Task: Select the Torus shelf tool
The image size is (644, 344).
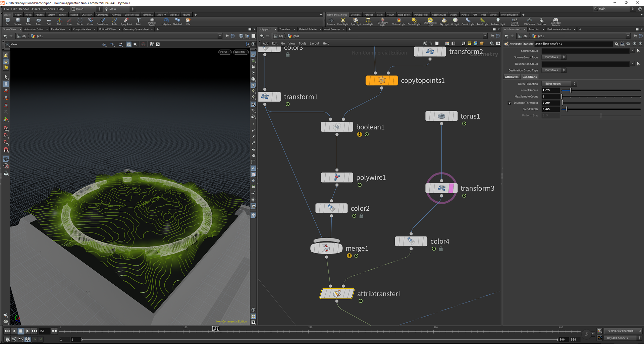Action: 39,21
